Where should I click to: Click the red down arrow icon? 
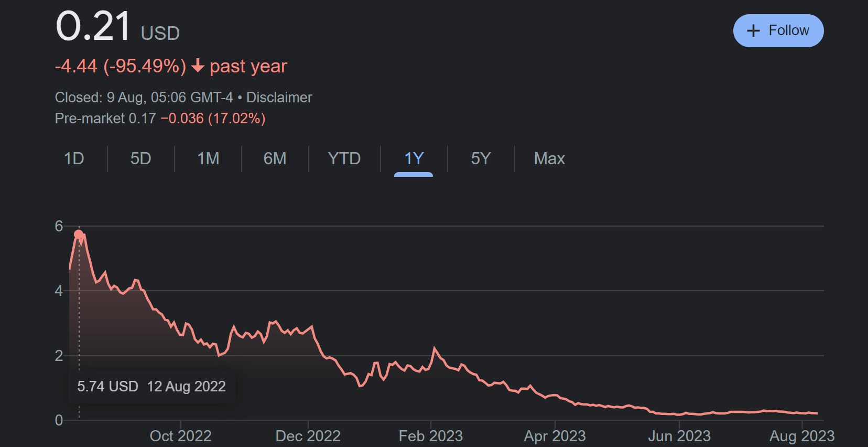(198, 66)
